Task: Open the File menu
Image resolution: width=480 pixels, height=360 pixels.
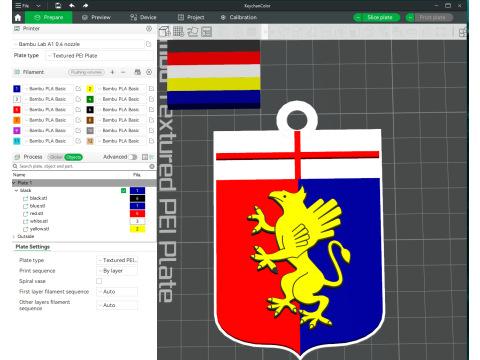Action: (x=22, y=6)
